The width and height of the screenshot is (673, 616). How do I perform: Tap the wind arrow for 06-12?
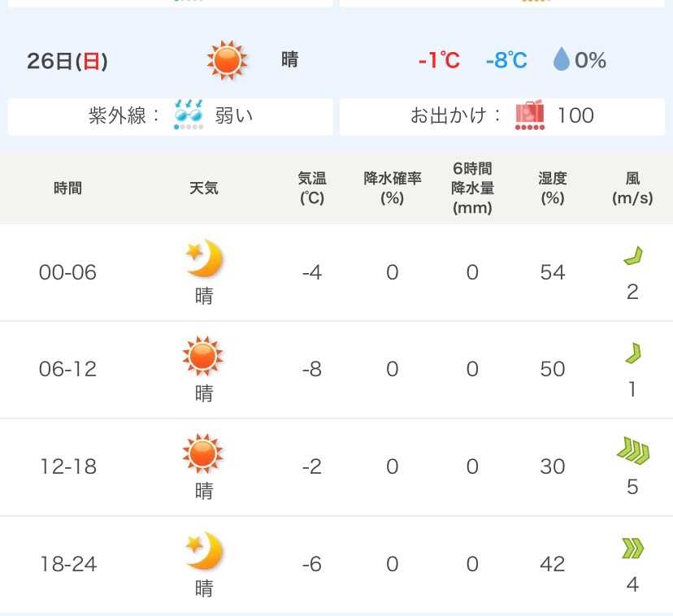point(632,354)
